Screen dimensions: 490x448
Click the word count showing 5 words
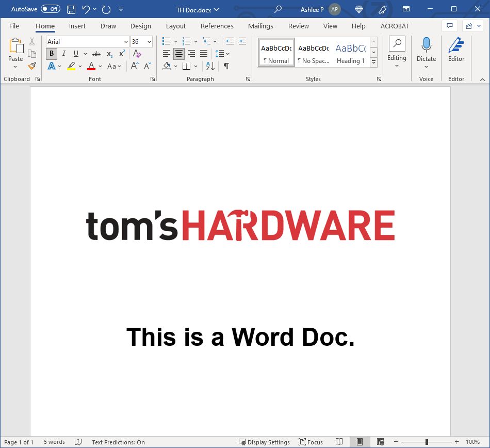pos(54,442)
